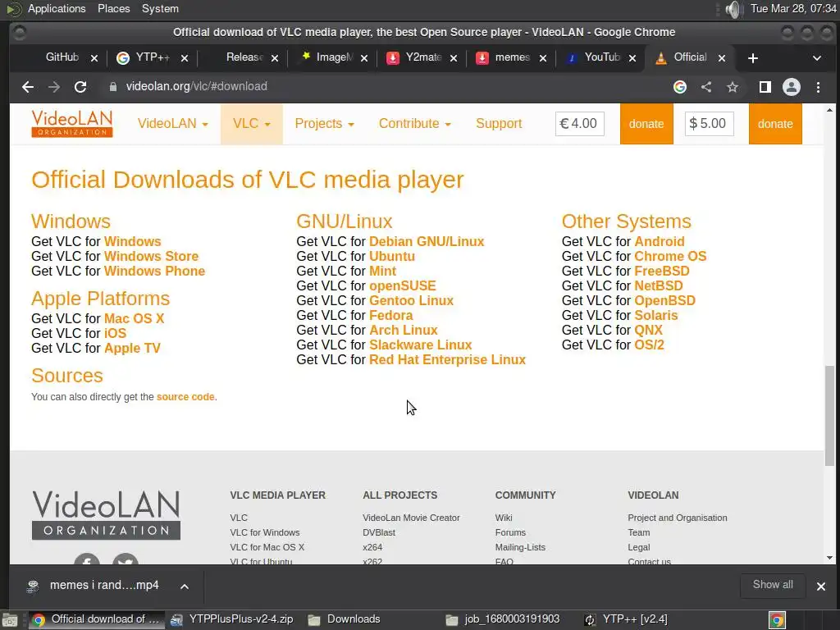Click the donate button next to $ 5.00

coord(775,124)
